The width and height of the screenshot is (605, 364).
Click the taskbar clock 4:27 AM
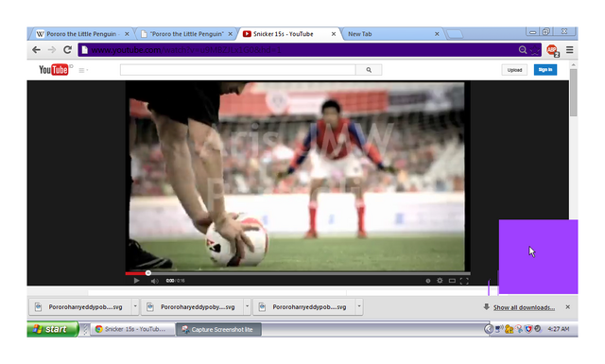pos(559,329)
